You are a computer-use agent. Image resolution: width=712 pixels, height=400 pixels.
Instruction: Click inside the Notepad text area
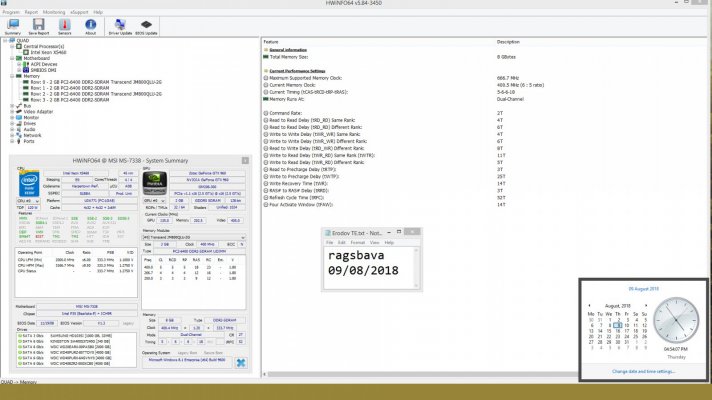(368, 267)
